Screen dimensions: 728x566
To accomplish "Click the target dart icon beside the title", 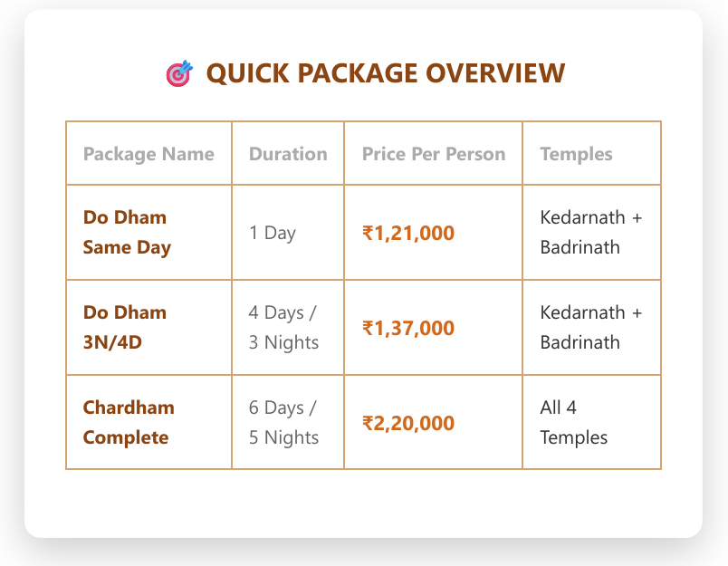I will point(179,73).
